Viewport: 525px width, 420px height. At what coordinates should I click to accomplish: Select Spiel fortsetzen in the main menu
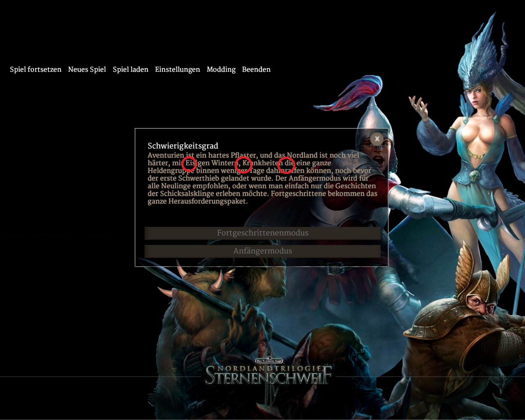point(36,69)
